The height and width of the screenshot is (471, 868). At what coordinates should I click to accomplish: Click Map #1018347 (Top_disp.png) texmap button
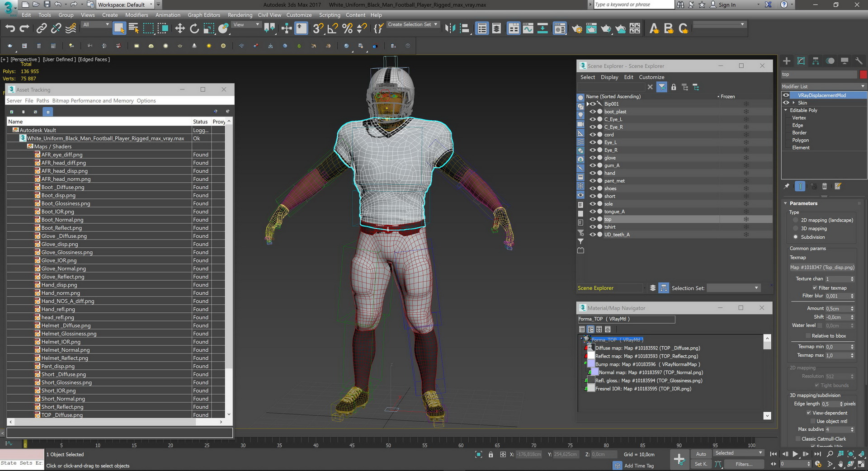pyautogui.click(x=822, y=268)
